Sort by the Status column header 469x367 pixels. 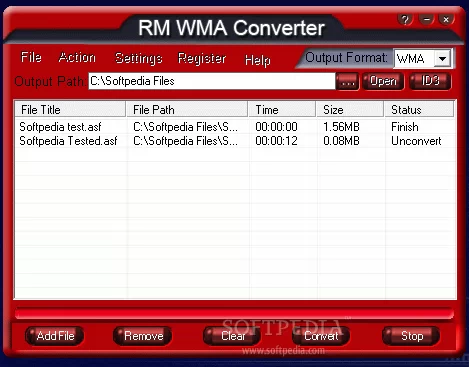[x=419, y=109]
